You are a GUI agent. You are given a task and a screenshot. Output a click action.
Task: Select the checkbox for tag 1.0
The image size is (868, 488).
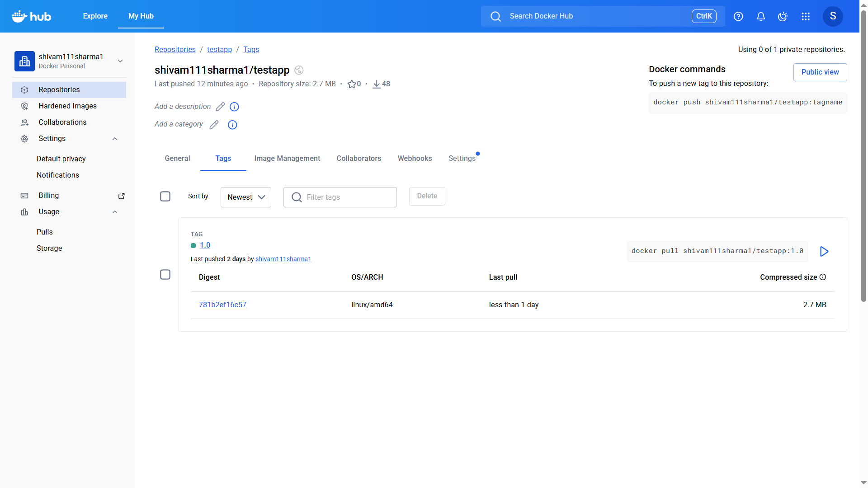point(165,274)
